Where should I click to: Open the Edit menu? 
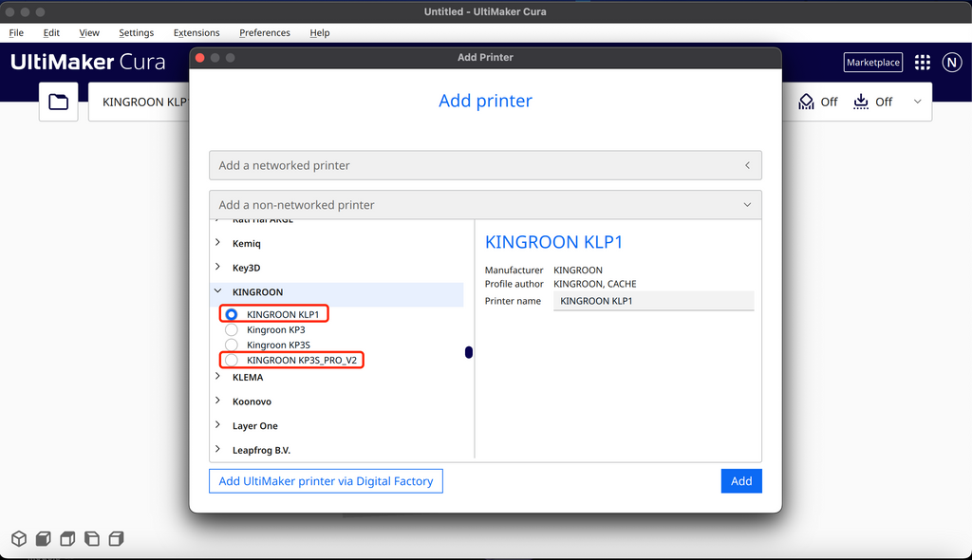pyautogui.click(x=51, y=33)
